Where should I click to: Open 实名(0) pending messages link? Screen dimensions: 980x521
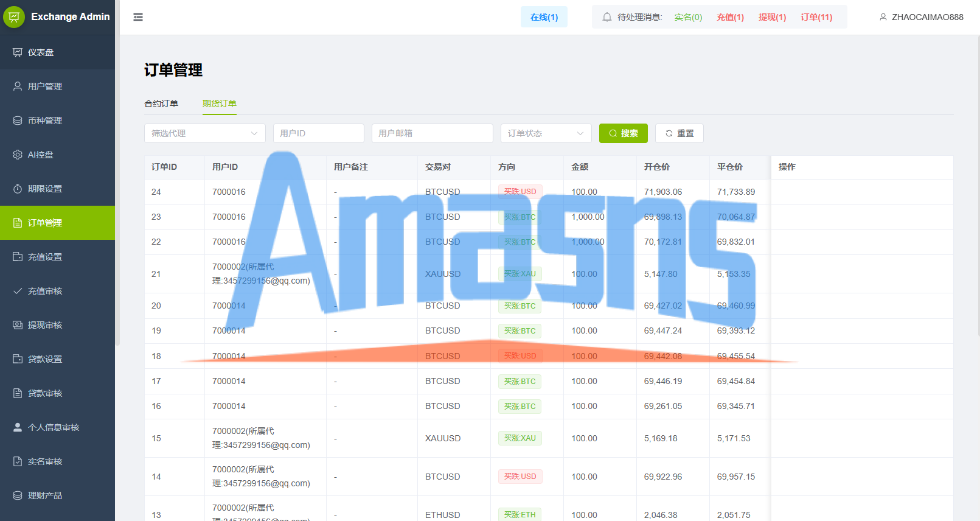click(x=688, y=17)
